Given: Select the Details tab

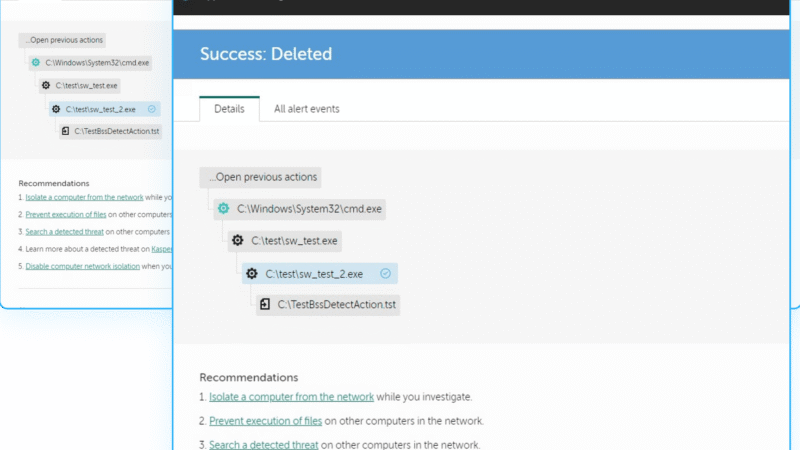Looking at the screenshot, I should pos(229,109).
